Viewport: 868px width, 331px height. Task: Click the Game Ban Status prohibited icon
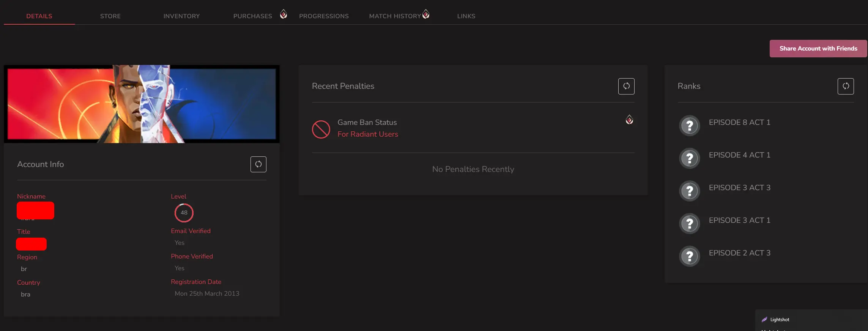[x=321, y=129]
